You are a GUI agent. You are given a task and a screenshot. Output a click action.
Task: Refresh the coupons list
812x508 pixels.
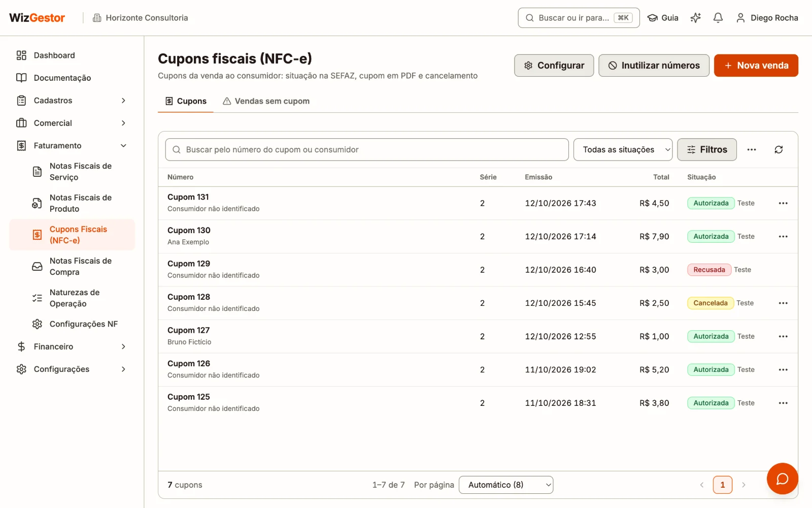pyautogui.click(x=779, y=150)
